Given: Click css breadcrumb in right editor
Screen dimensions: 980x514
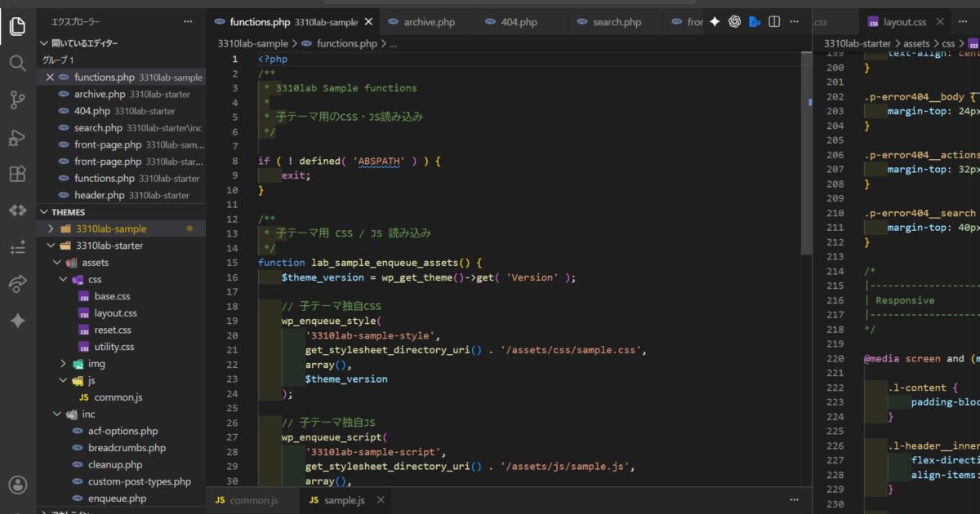Looking at the screenshot, I should [x=948, y=43].
